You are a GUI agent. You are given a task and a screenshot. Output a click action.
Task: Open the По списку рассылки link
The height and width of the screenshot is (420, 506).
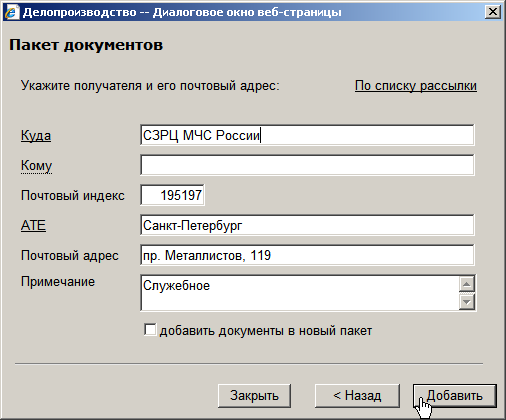416,86
